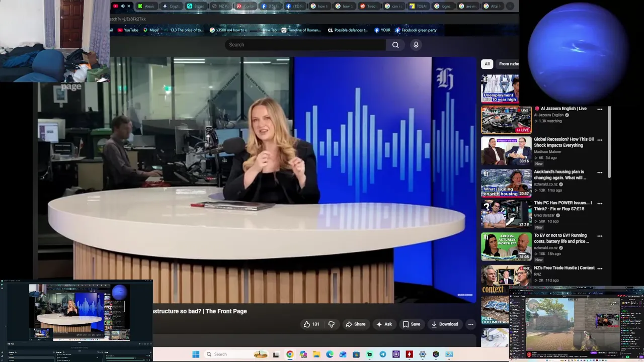This screenshot has height=362, width=644.
Task: Open options menu for Al Jazeera Live
Action: pos(600,109)
